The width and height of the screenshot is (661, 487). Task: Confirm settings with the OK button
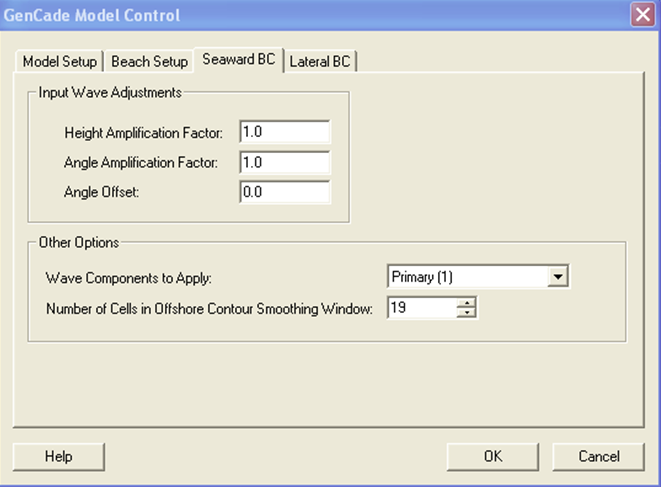493,457
